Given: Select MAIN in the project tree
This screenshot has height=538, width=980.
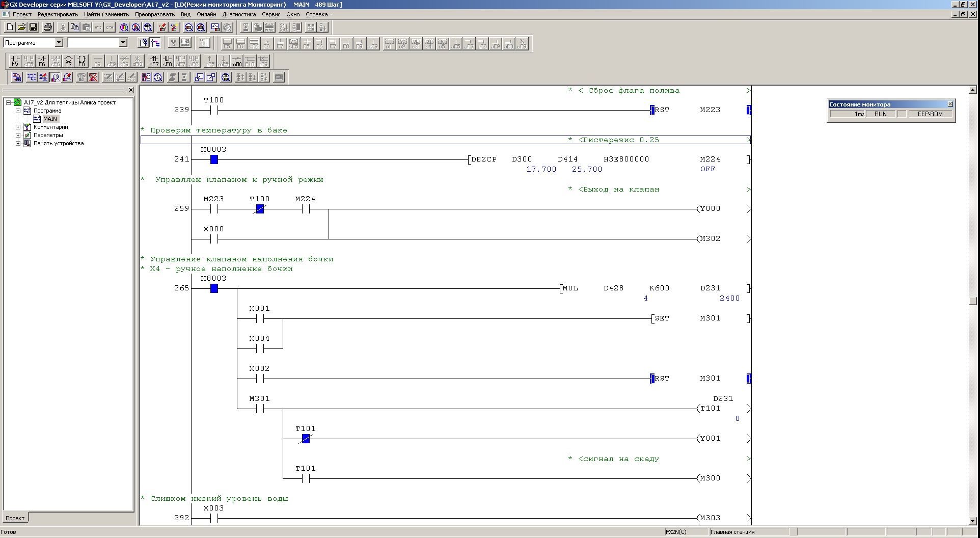Looking at the screenshot, I should coord(50,119).
